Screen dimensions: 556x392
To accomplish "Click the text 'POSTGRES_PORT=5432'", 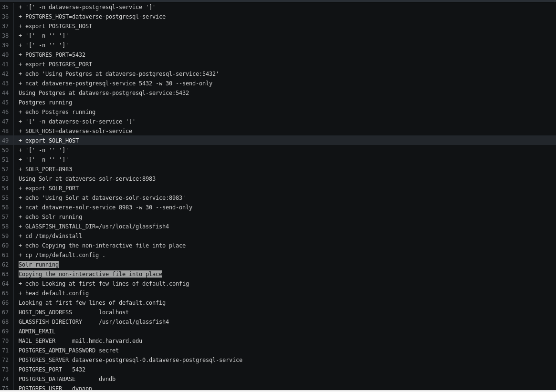I will [55, 55].
